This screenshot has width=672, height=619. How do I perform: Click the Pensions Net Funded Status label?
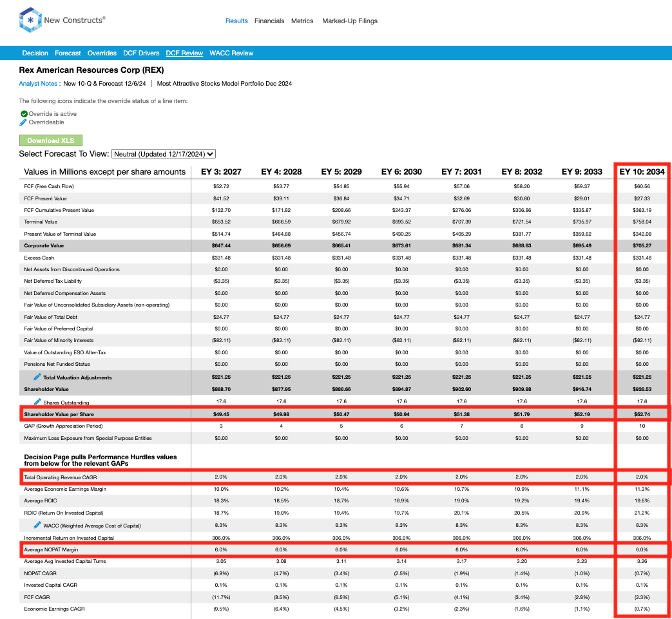57,364
